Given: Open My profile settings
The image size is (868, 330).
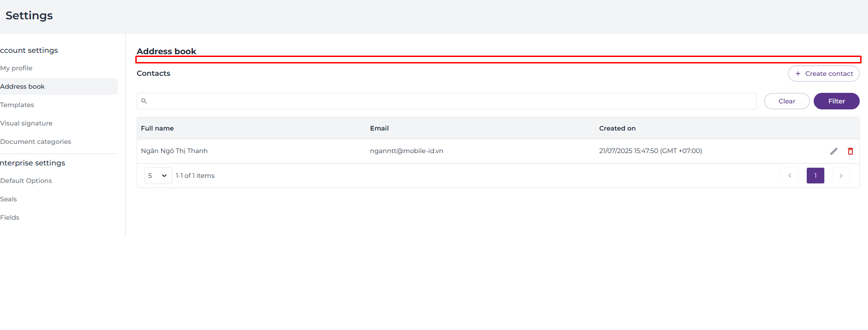Looking at the screenshot, I should point(17,68).
